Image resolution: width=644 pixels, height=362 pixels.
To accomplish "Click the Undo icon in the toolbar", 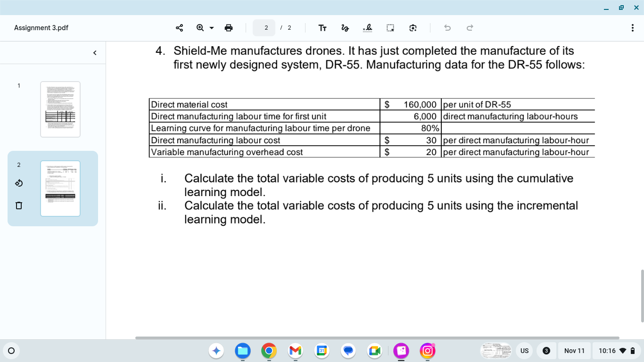I will (447, 28).
